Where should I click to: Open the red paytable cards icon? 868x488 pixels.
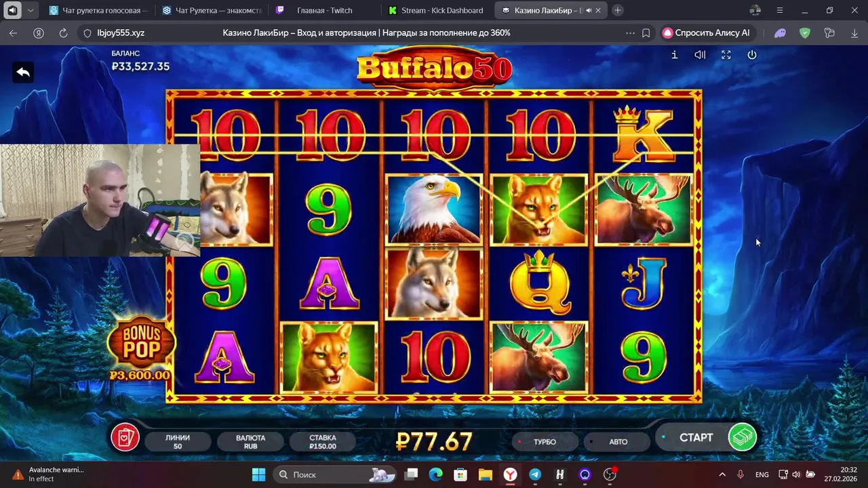tap(125, 437)
